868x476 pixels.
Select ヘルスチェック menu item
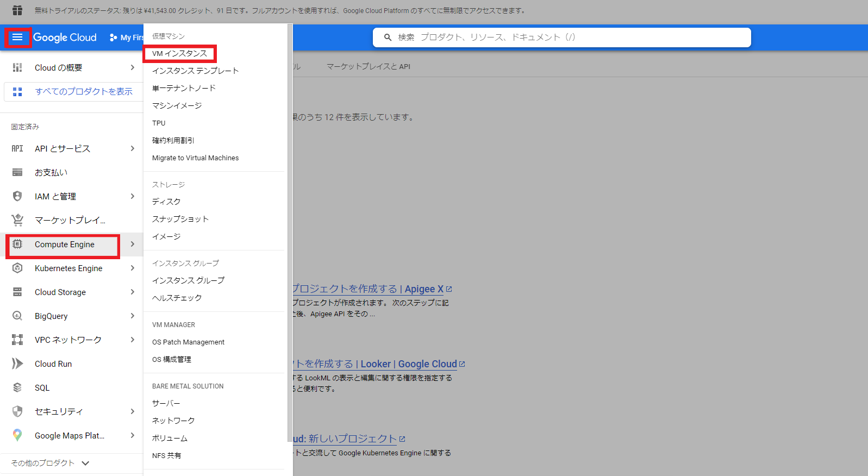(177, 298)
